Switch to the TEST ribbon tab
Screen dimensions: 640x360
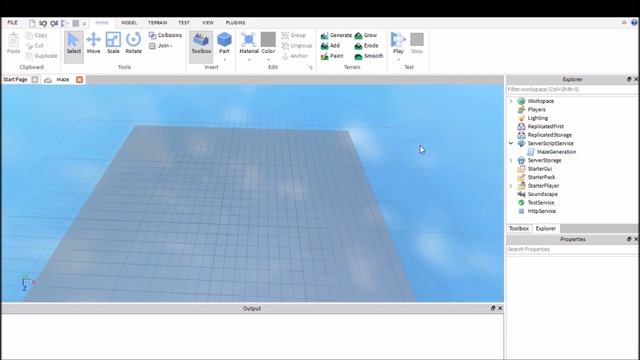[x=184, y=23]
